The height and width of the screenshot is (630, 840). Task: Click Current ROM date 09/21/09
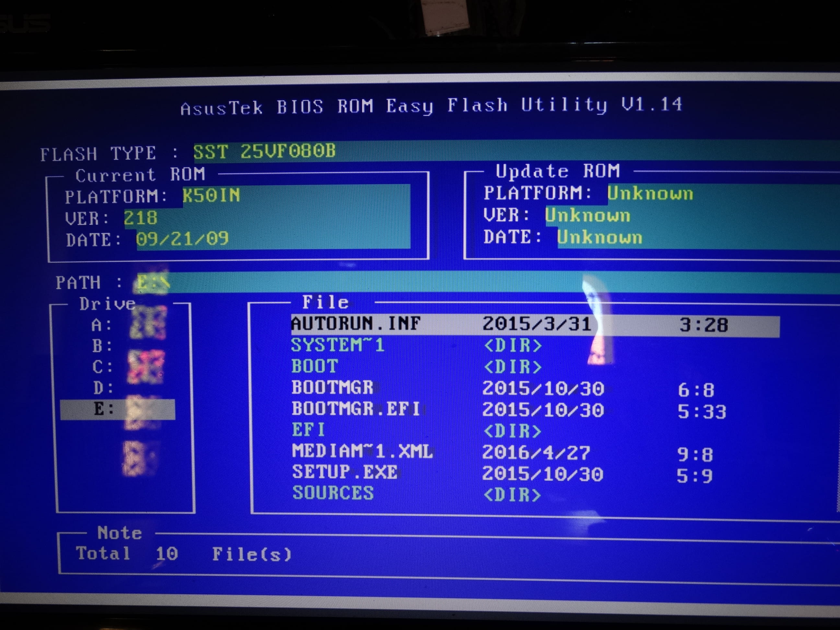tap(182, 239)
